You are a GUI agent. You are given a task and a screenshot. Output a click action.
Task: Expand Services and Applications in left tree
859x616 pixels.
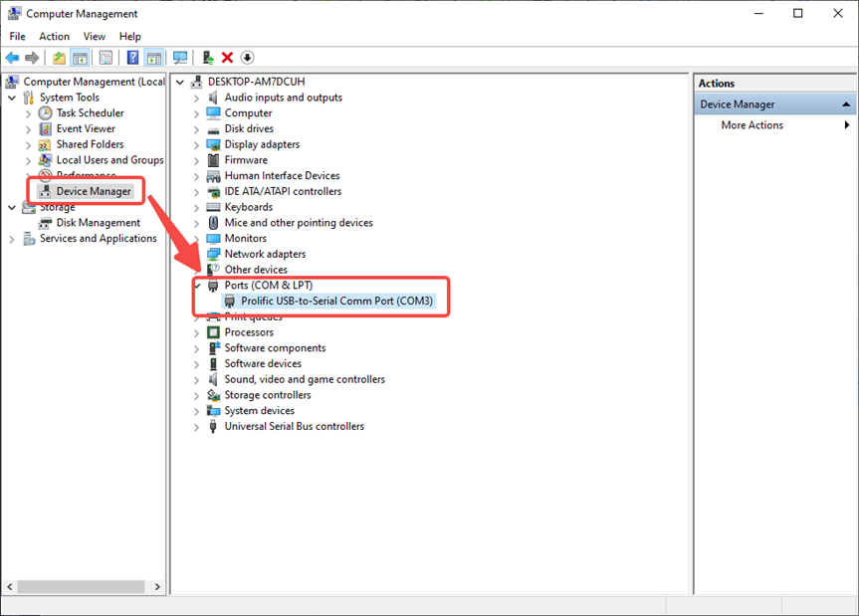[x=12, y=239]
